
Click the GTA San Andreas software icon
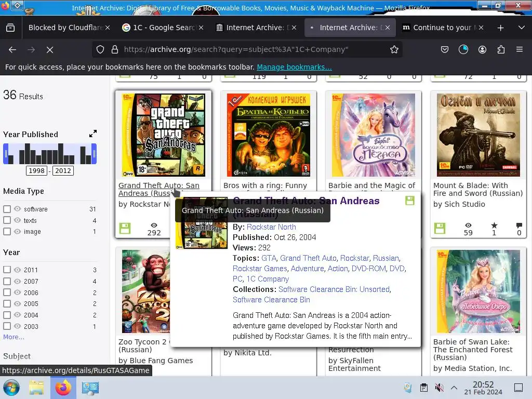click(x=125, y=228)
